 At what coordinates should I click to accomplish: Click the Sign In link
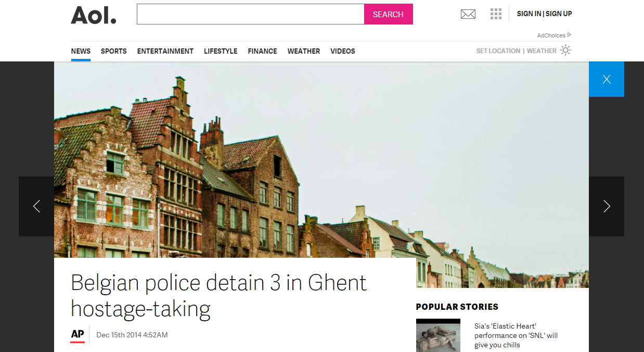click(x=529, y=14)
